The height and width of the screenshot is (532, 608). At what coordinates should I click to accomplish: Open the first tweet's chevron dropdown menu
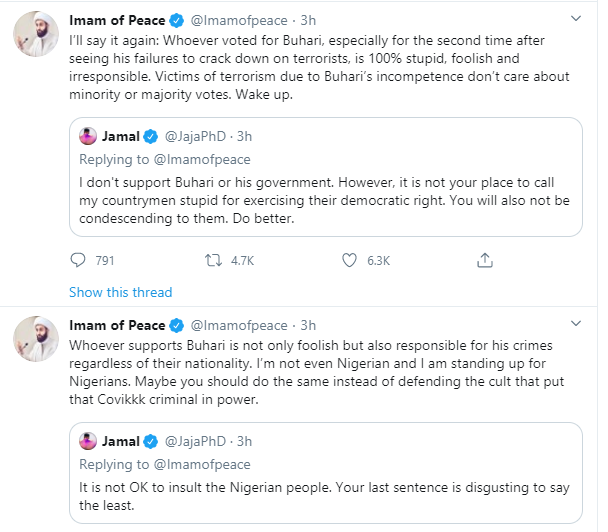576,18
